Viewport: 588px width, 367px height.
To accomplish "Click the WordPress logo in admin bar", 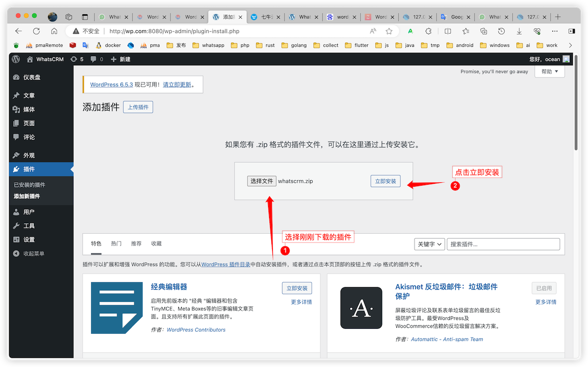I will click(16, 59).
